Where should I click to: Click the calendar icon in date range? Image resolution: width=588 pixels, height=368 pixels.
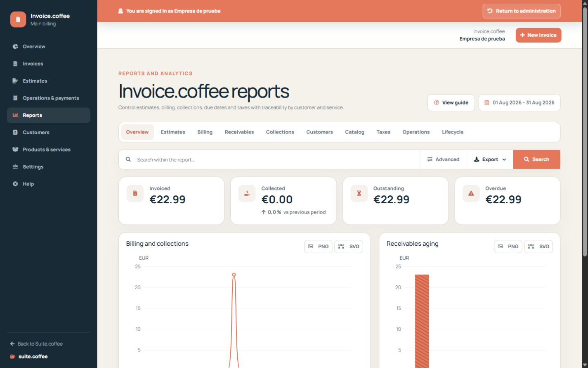click(487, 103)
